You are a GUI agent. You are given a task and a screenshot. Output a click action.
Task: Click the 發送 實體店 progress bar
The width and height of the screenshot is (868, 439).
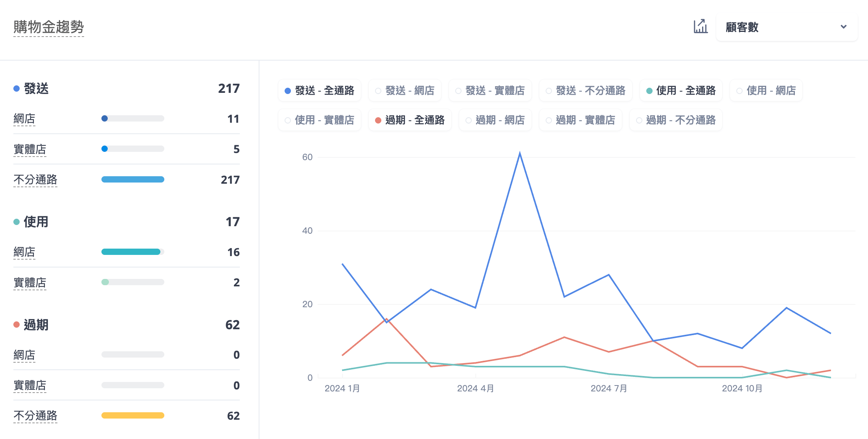[x=133, y=149]
